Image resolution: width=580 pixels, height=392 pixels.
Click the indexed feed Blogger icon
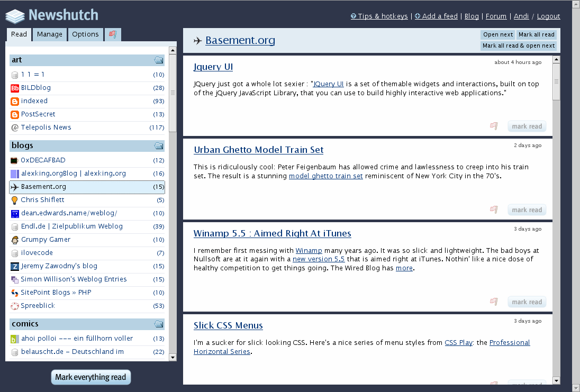pos(15,102)
